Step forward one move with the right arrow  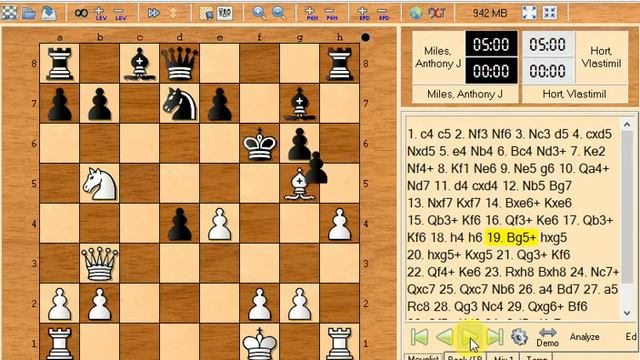pos(470,337)
